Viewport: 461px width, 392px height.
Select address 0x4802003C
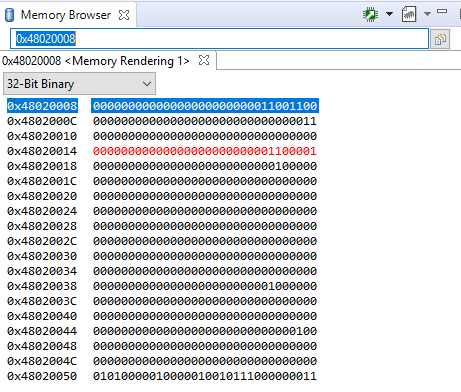tap(42, 301)
